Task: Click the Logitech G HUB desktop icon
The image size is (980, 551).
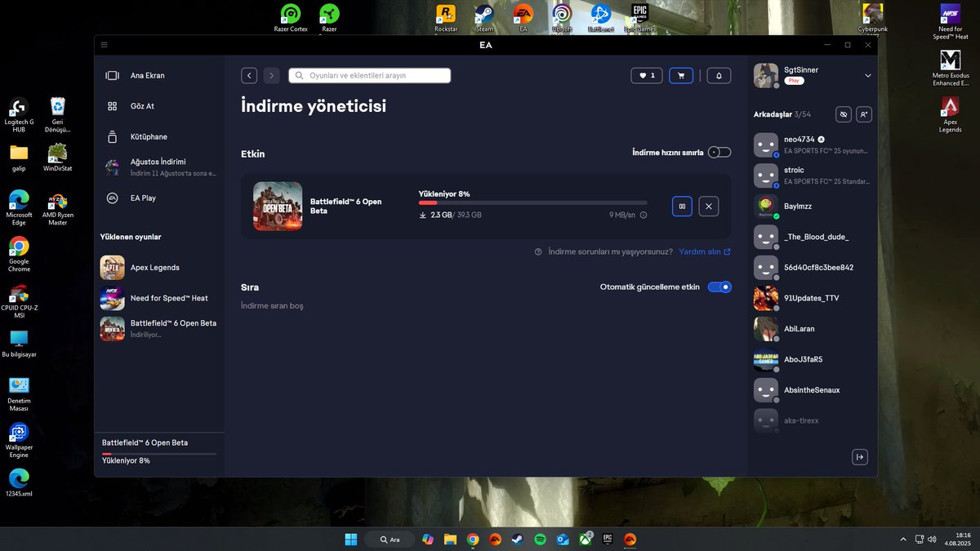Action: 19,115
